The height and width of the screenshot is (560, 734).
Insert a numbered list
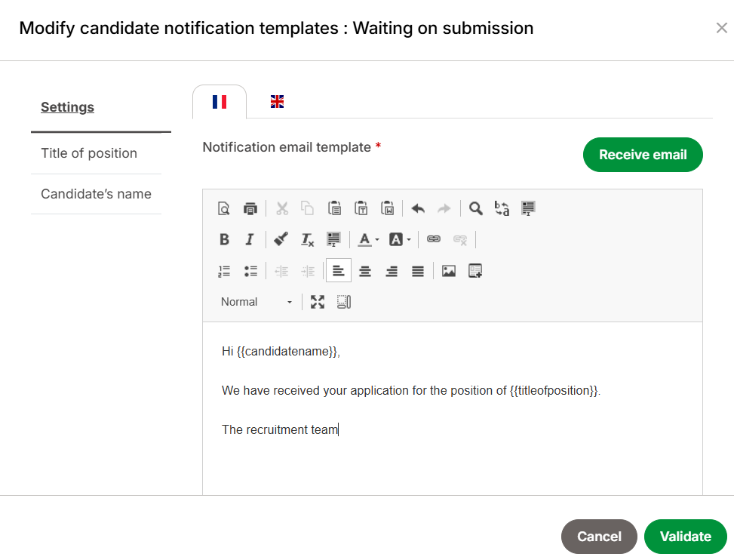tap(224, 271)
